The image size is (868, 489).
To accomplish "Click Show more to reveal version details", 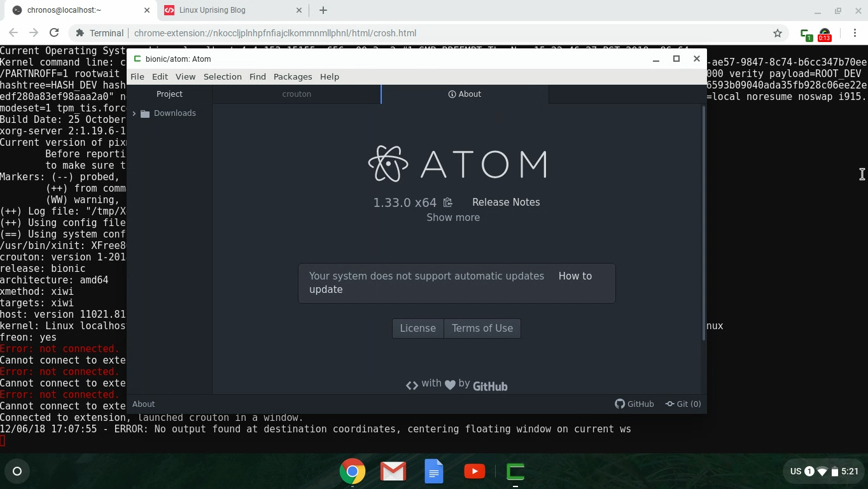I will 453,217.
